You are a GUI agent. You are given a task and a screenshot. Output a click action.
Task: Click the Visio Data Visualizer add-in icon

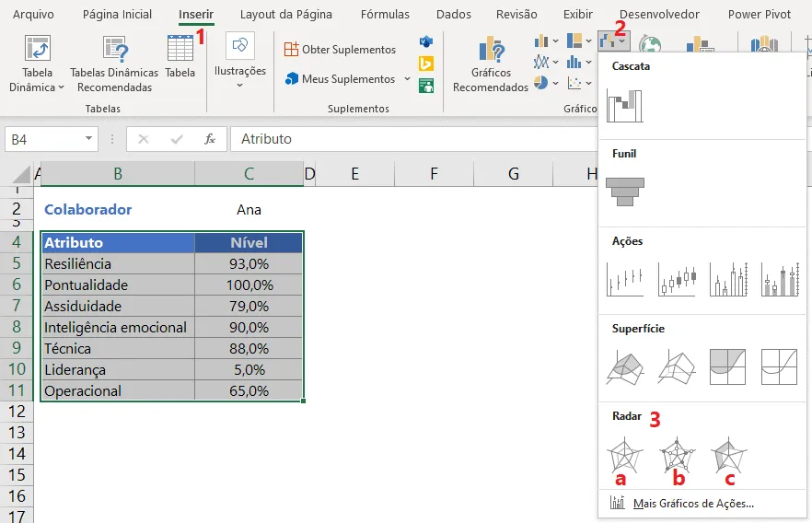click(x=425, y=41)
